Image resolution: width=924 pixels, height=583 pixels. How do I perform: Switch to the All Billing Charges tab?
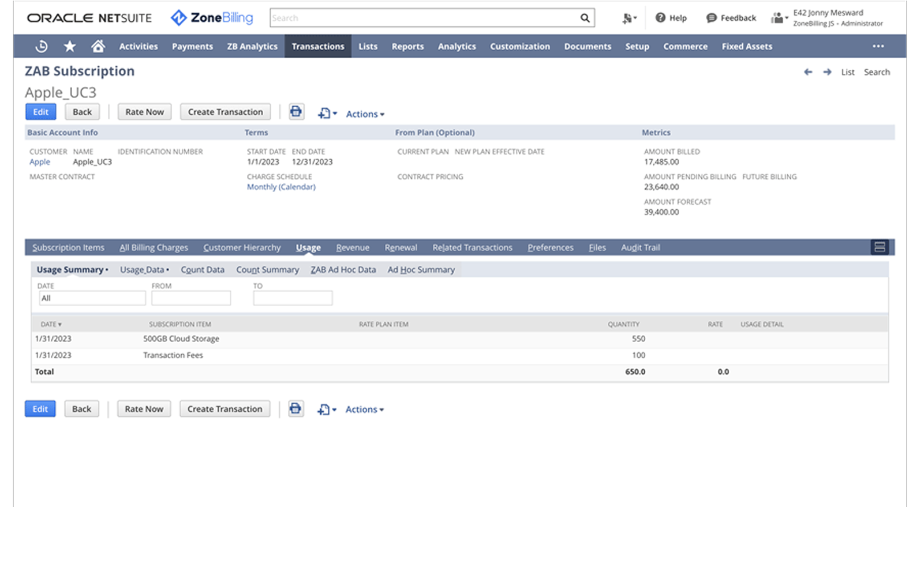[154, 247]
